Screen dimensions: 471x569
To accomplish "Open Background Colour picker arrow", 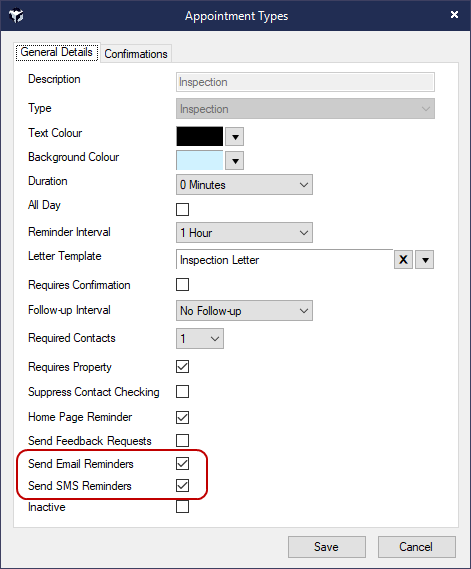I will point(234,160).
